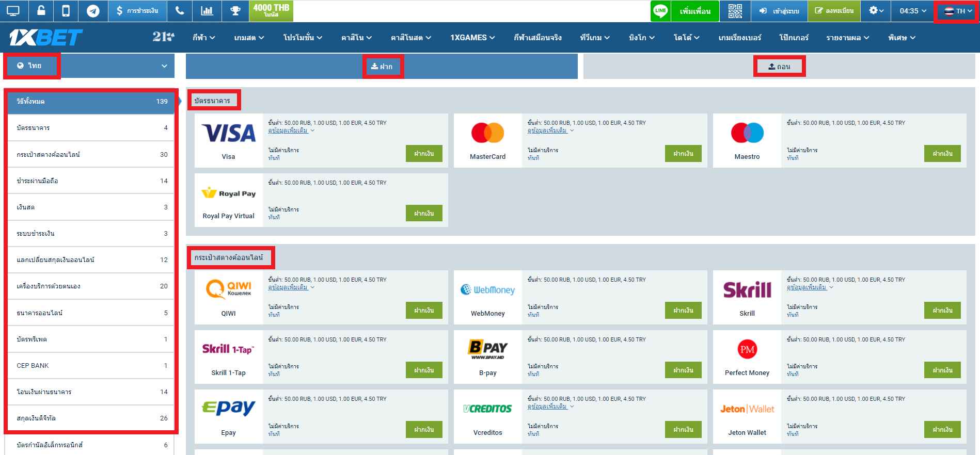Click the green registration button
Viewport: 980px width, 455px height.
(x=834, y=11)
